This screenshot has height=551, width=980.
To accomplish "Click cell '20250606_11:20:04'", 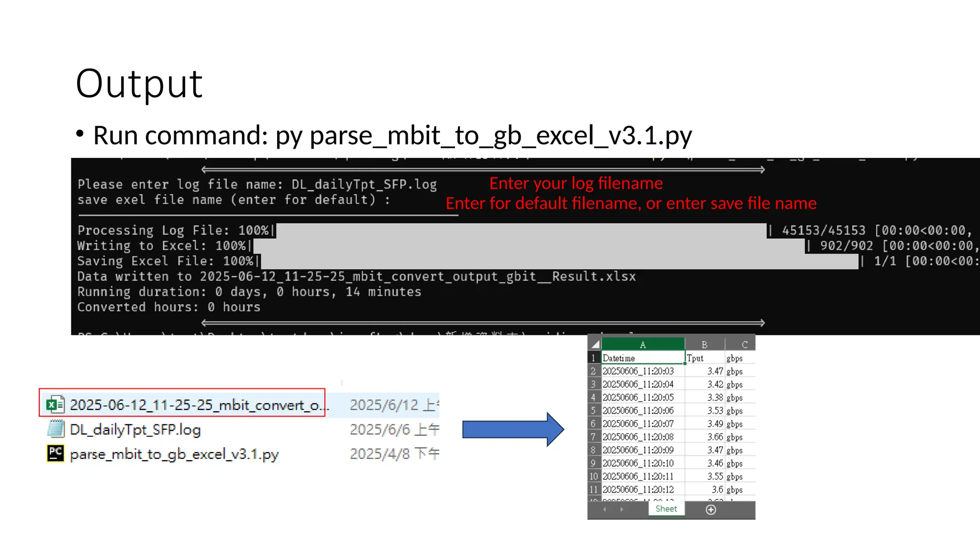I will point(643,384).
